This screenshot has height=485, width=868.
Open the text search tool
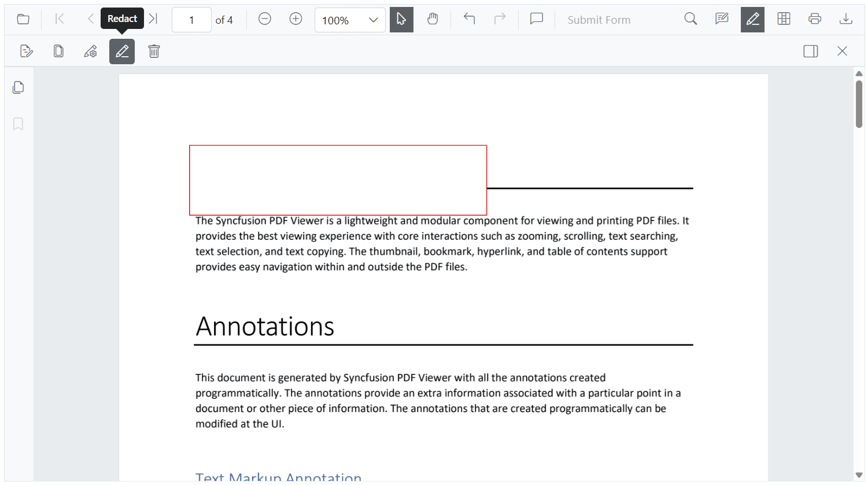690,19
